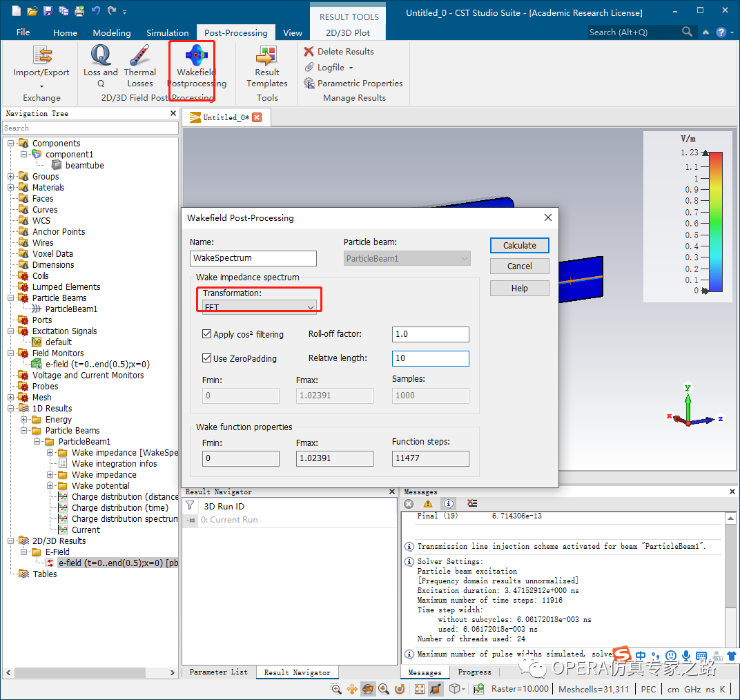The width and height of the screenshot is (740, 700).
Task: Open Parametric Properties
Action: click(353, 83)
